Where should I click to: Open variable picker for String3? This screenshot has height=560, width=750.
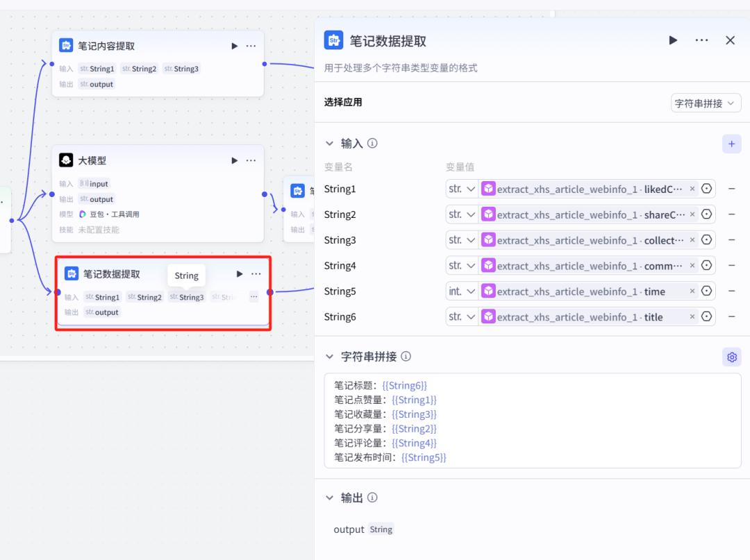pos(706,240)
